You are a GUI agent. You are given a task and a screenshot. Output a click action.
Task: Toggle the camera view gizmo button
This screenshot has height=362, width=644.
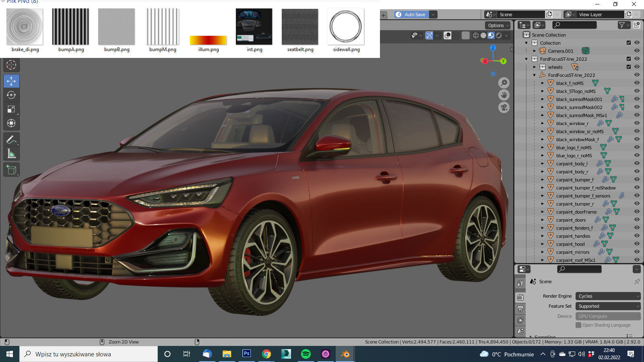(504, 108)
